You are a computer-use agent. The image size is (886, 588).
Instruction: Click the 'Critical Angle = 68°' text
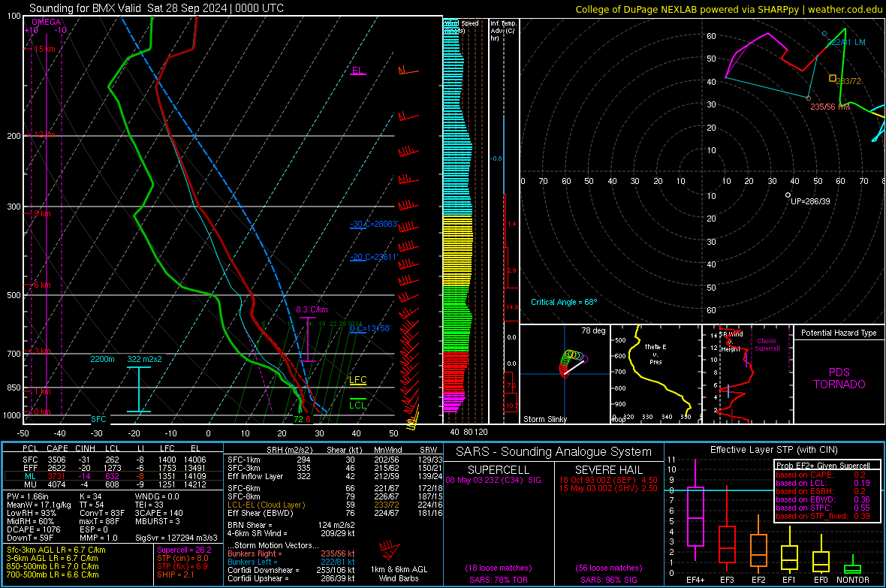pyautogui.click(x=564, y=302)
